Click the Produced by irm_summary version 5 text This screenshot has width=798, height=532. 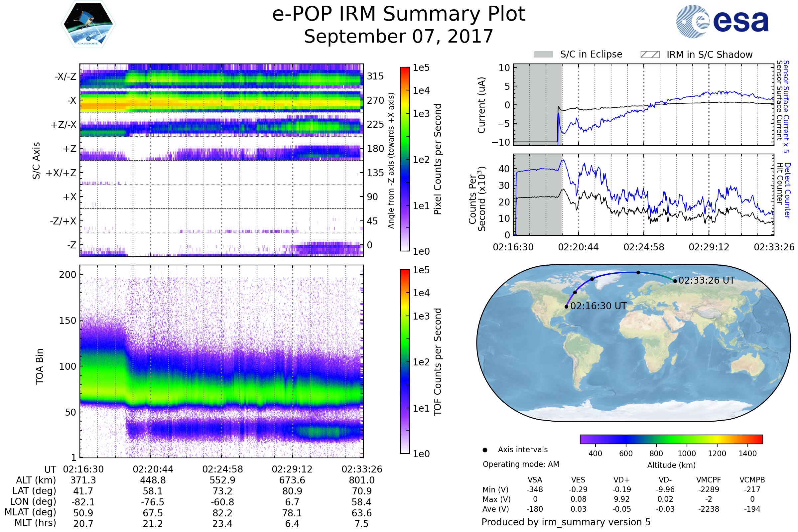pyautogui.click(x=566, y=522)
